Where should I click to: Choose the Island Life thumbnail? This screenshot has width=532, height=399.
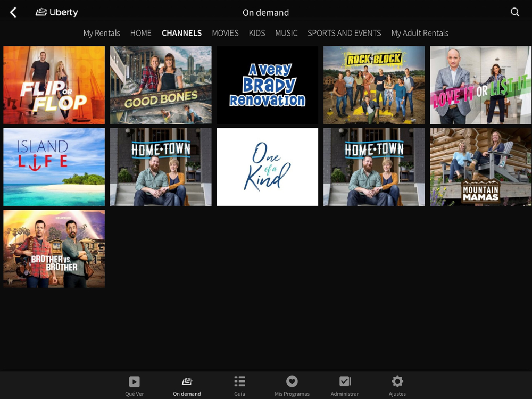click(x=54, y=167)
